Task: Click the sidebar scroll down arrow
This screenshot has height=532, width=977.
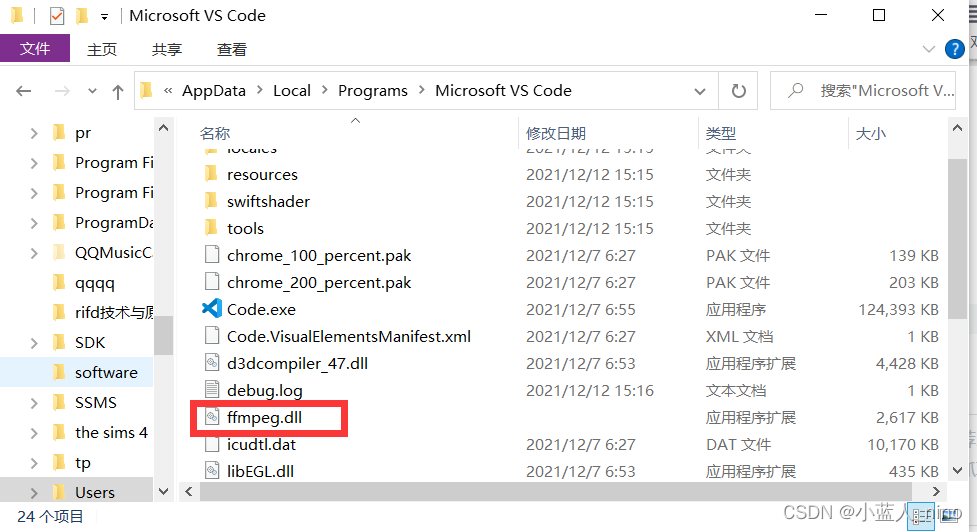Action: [163, 492]
